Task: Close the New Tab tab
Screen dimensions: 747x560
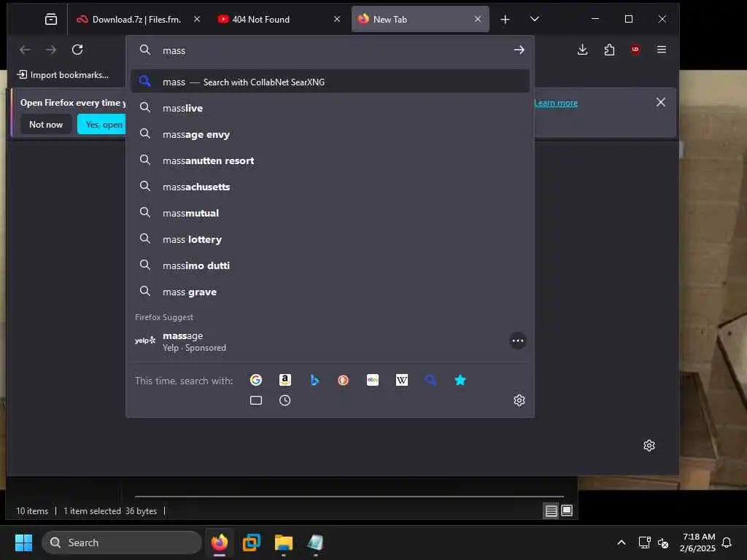Action: click(x=478, y=19)
